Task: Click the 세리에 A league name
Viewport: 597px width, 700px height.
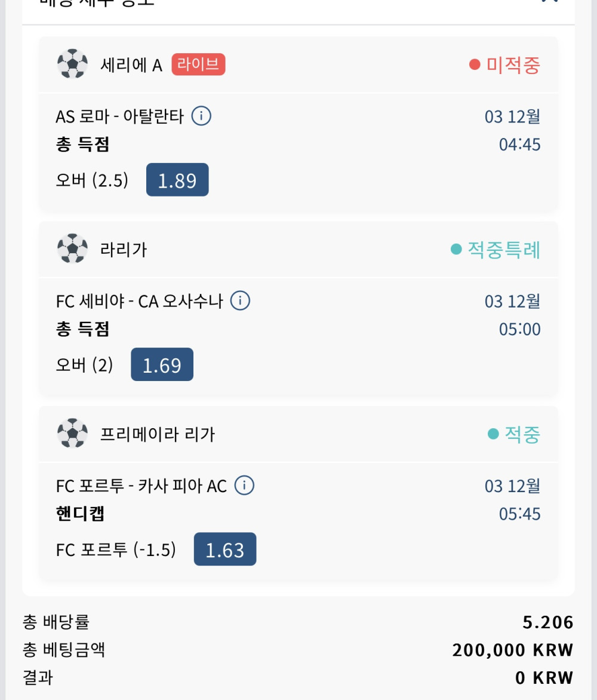Action: [x=131, y=65]
